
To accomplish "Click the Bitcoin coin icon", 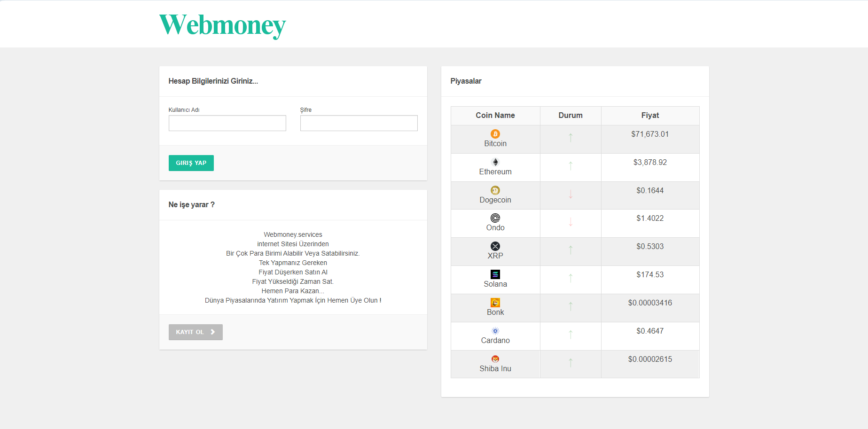I will click(x=495, y=134).
